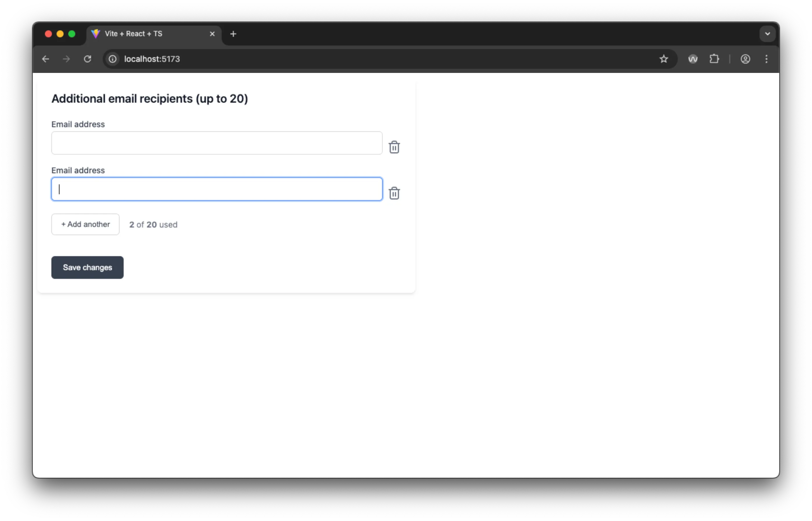
Task: View site information icon in address bar
Action: point(113,59)
